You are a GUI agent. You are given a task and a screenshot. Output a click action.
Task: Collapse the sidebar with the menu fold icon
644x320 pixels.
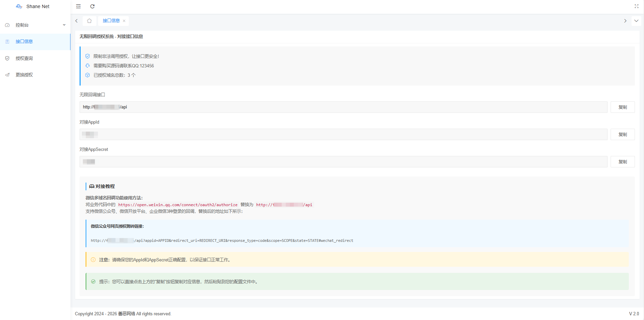tap(78, 6)
